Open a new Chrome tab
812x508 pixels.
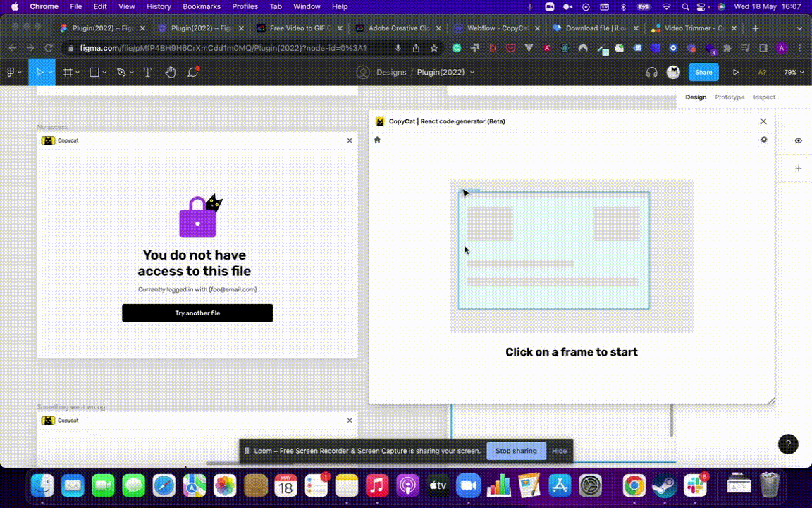click(x=755, y=28)
